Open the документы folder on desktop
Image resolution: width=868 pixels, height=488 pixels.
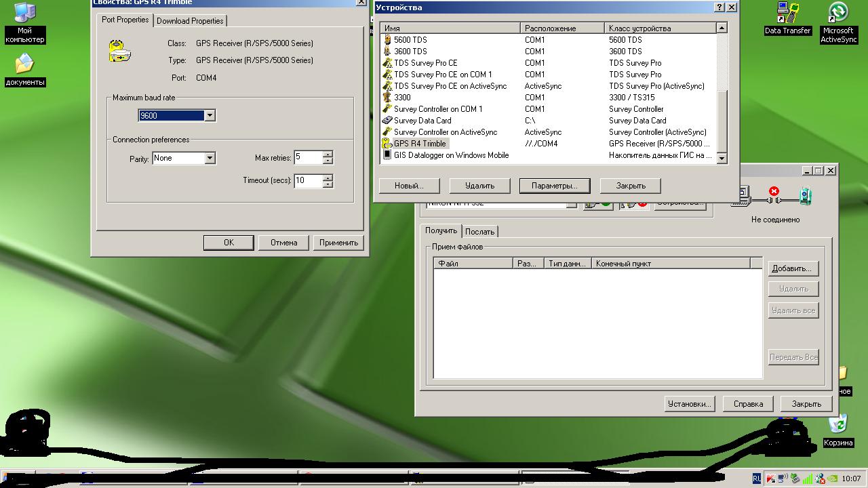click(24, 70)
